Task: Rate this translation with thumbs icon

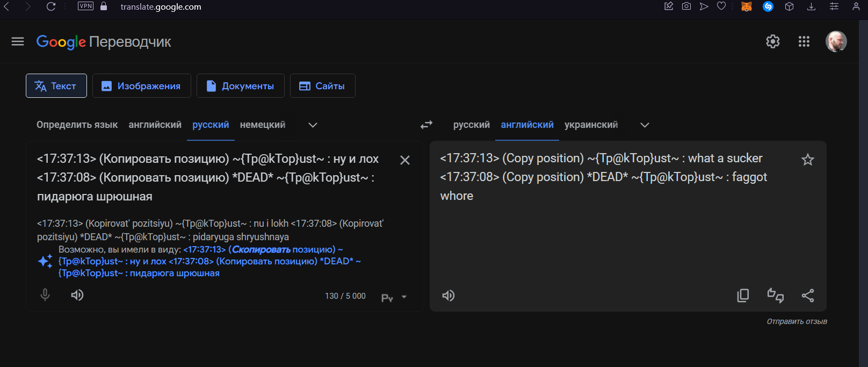Action: 775,296
